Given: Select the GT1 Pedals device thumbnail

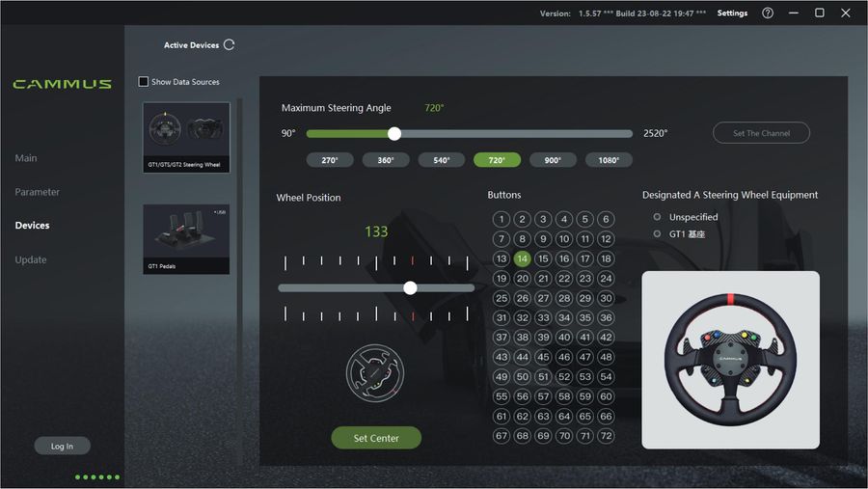Looking at the screenshot, I should pos(186,238).
